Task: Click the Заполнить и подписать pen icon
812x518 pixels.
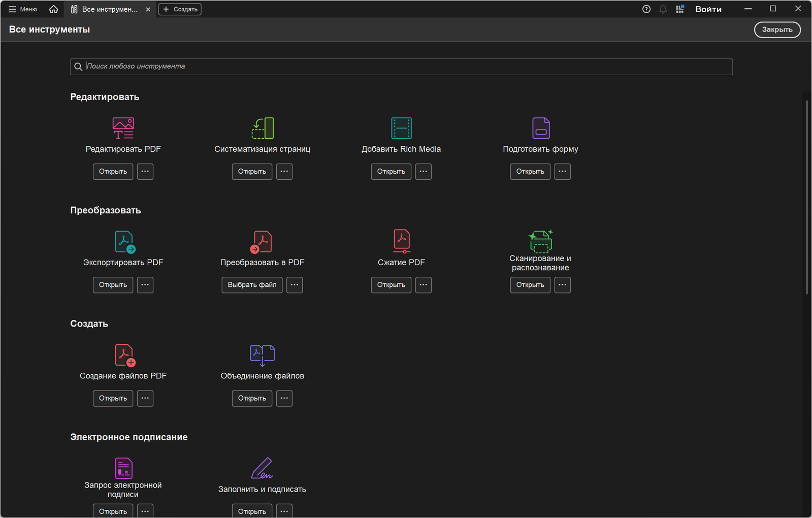Action: tap(262, 468)
